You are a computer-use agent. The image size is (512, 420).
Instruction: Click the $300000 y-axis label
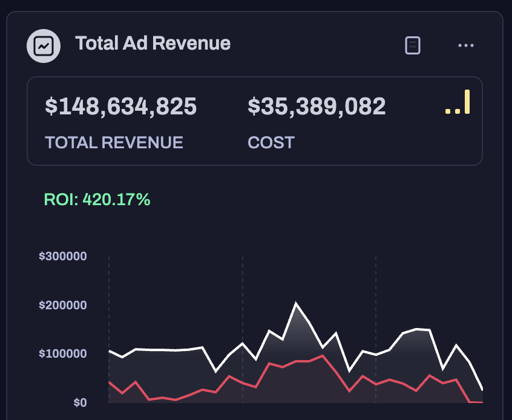[63, 257]
